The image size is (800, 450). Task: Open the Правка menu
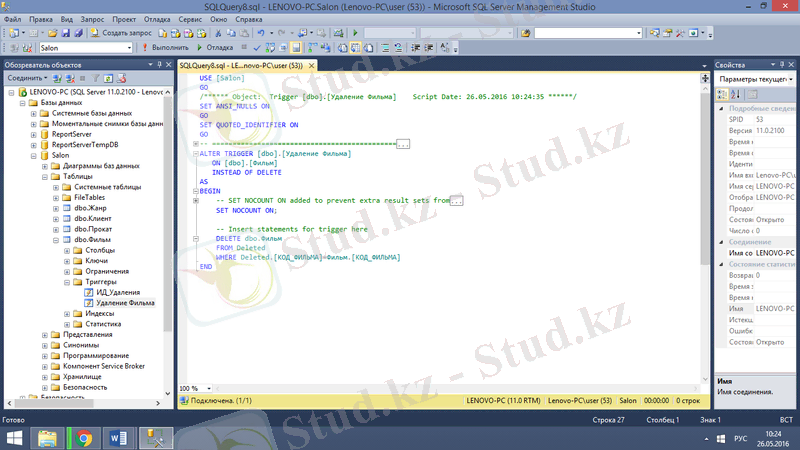(41, 19)
